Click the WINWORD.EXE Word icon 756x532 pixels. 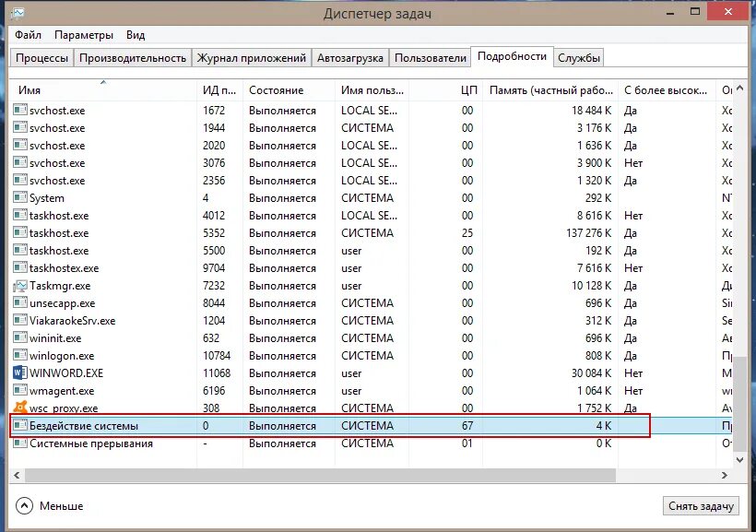20,372
